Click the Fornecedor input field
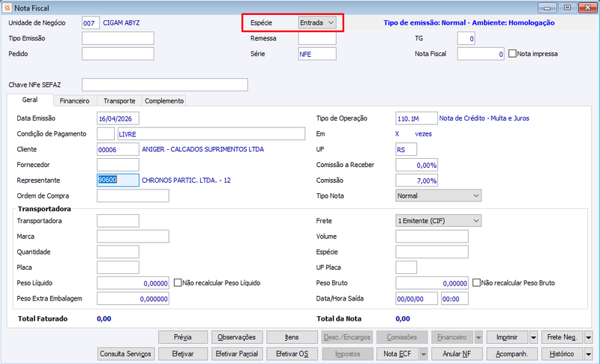The height and width of the screenshot is (364, 600). 118,165
